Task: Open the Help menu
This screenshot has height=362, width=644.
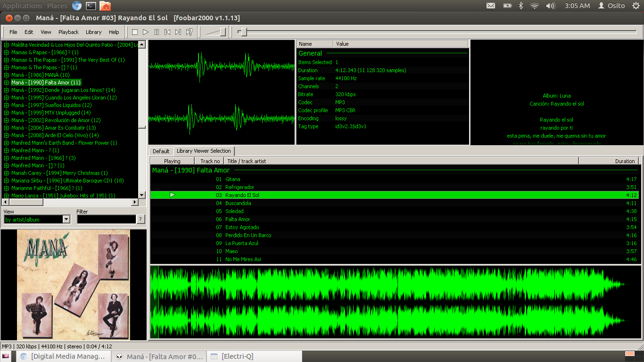Action: 114,32
